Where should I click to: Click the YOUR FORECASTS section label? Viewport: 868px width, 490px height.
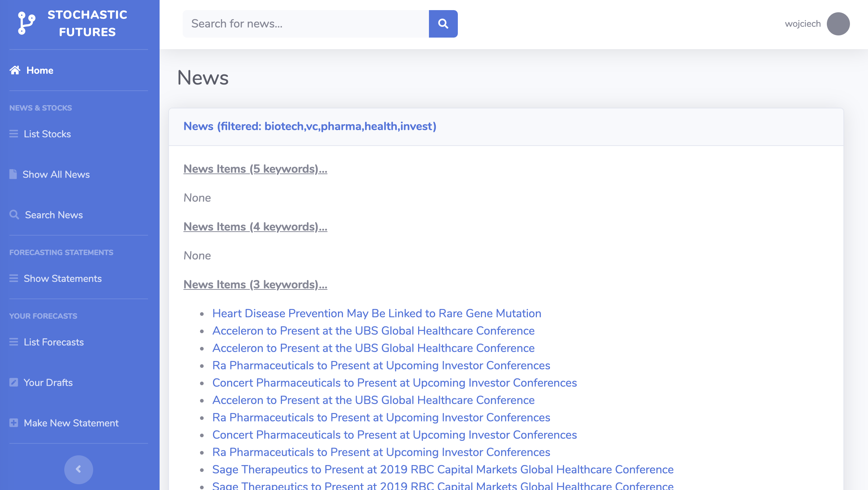[x=43, y=316]
